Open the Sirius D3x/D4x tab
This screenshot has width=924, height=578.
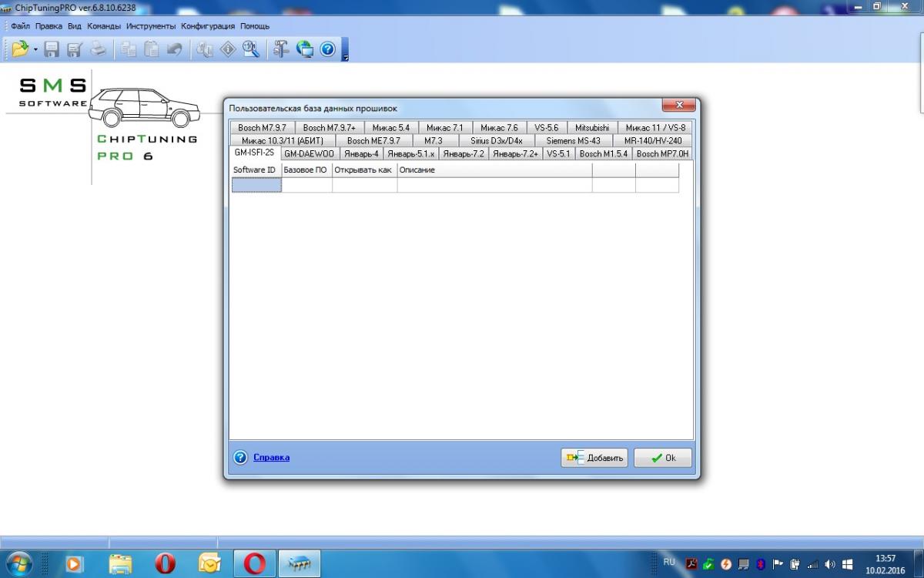click(x=497, y=141)
